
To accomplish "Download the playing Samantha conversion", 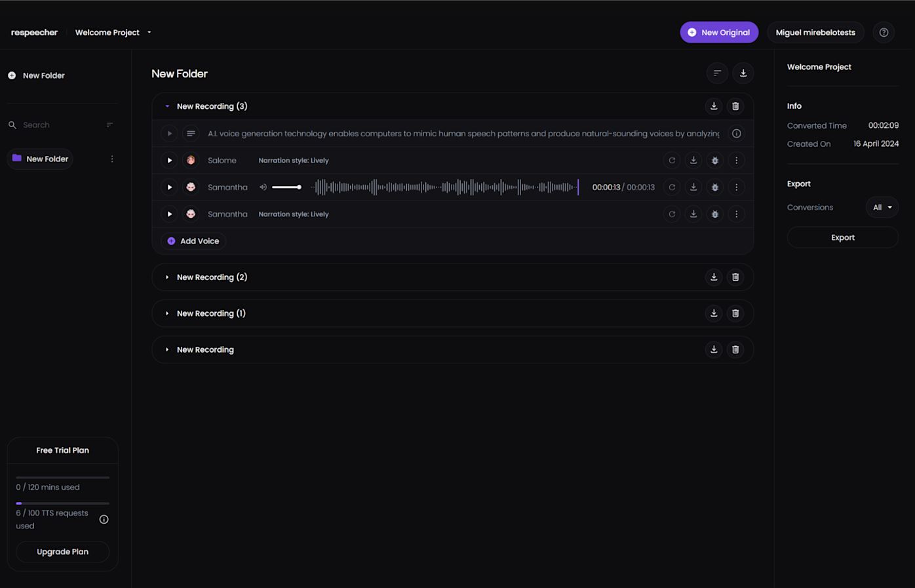I will (693, 187).
